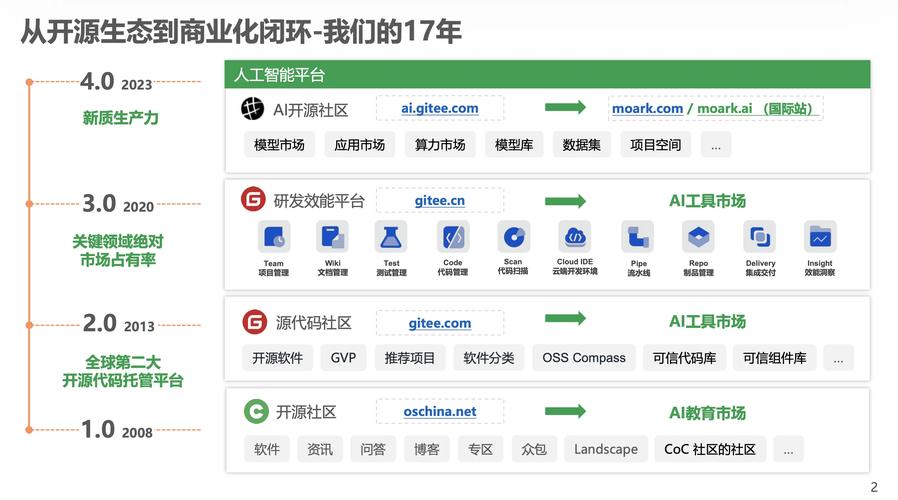Viewport: 898px width, 500px height.
Task: Select the Scan 代码扫描 icon
Action: coord(514,237)
